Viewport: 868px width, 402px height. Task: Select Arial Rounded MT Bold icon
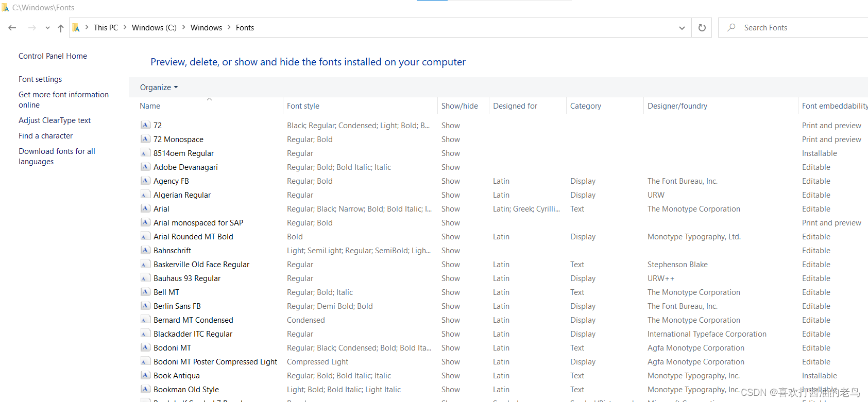pyautogui.click(x=145, y=236)
